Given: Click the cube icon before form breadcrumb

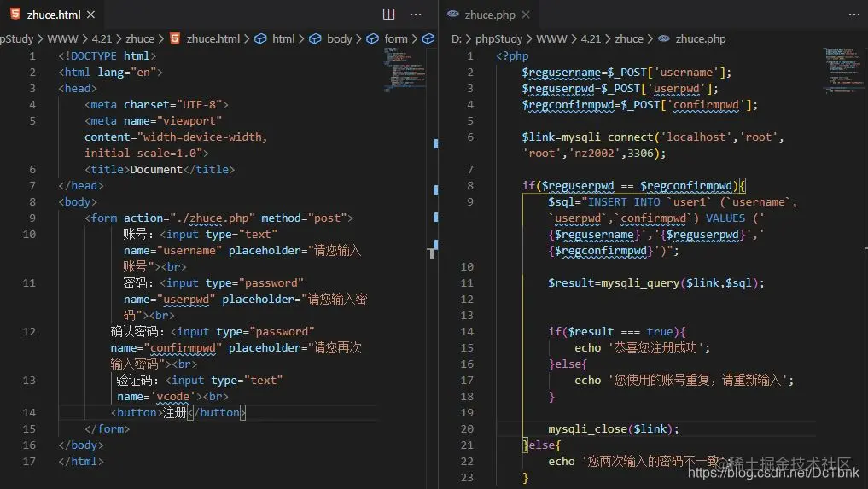Looking at the screenshot, I should coord(373,38).
